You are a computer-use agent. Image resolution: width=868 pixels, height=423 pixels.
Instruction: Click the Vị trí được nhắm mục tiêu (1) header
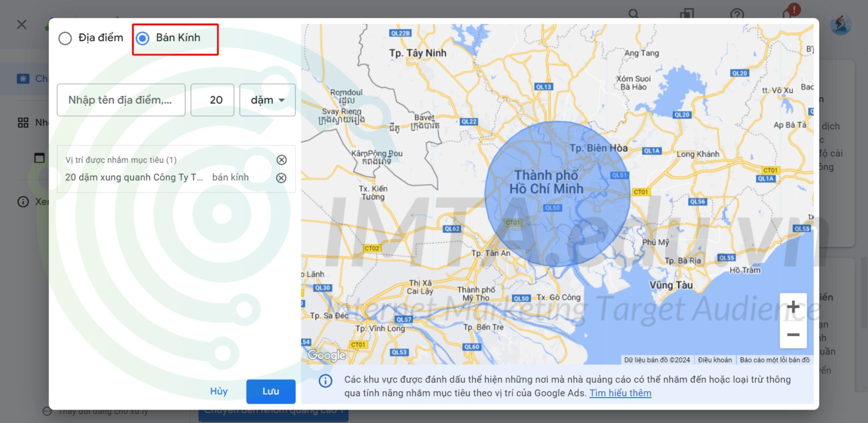121,160
